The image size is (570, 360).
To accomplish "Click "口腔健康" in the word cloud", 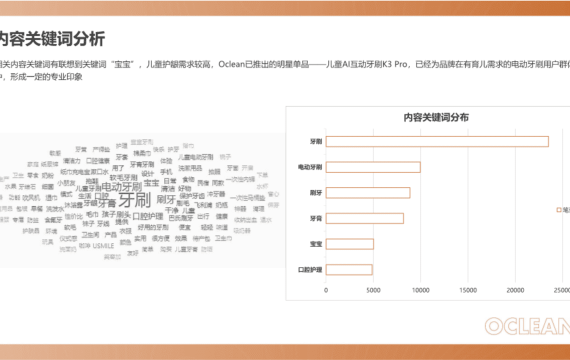I will (x=98, y=160).
